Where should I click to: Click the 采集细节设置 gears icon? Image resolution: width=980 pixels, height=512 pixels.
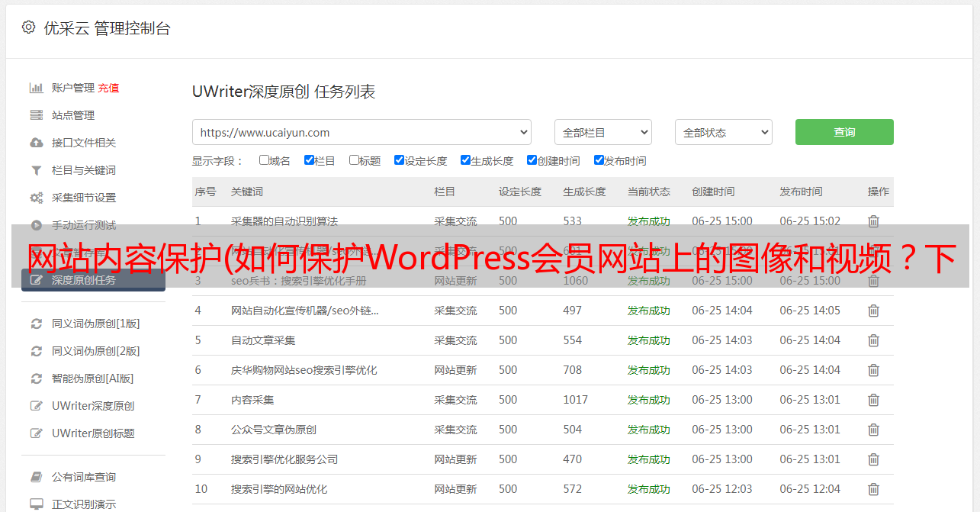[36, 198]
